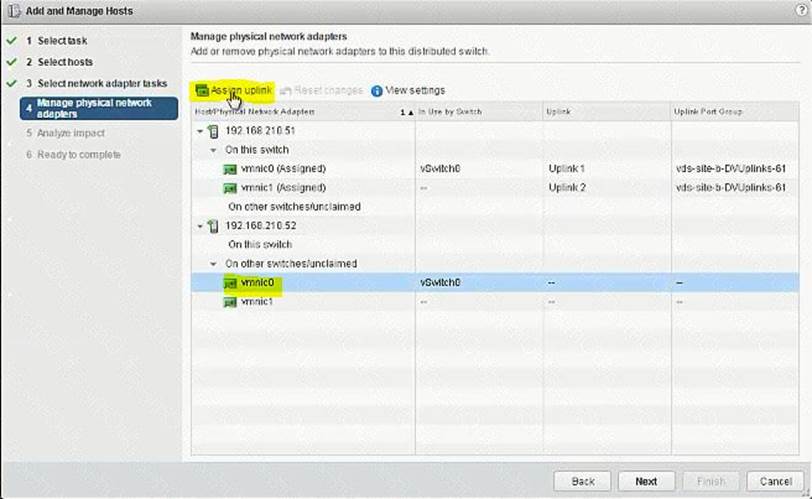Click the Assign uplink toolbar icon
Image resolution: width=812 pixels, height=499 pixels.
[202, 91]
